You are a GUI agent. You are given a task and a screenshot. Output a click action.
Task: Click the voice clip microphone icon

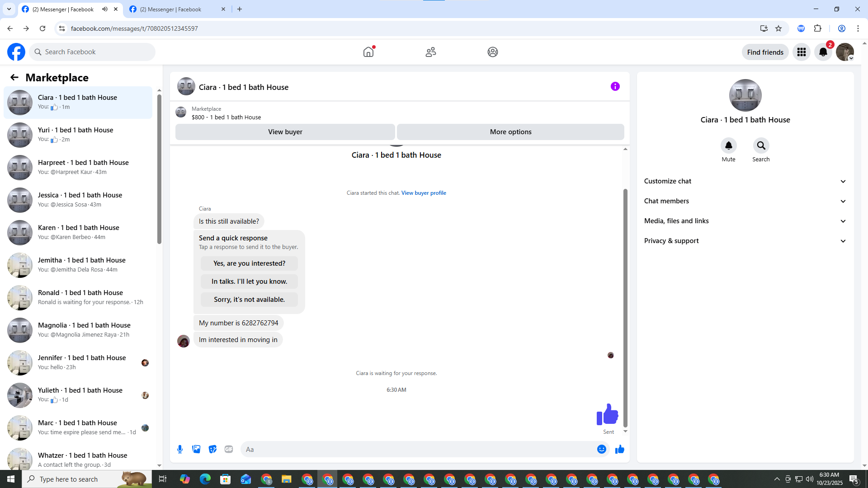[180, 449]
